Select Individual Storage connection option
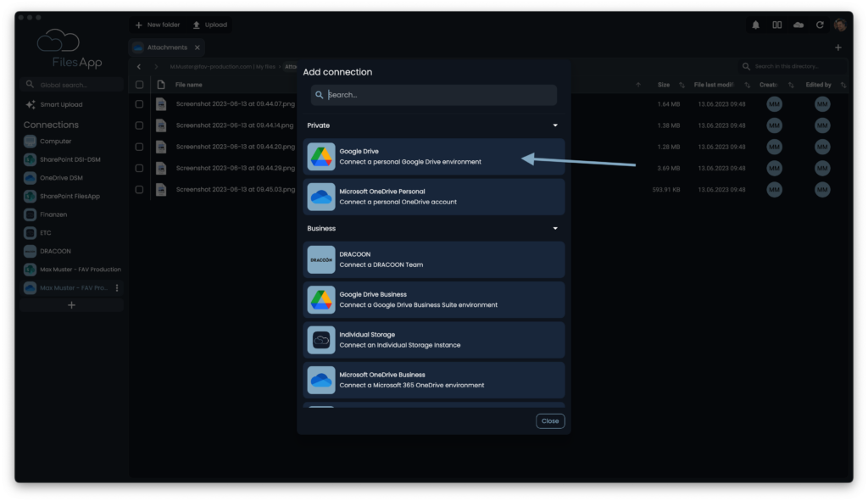 (434, 340)
